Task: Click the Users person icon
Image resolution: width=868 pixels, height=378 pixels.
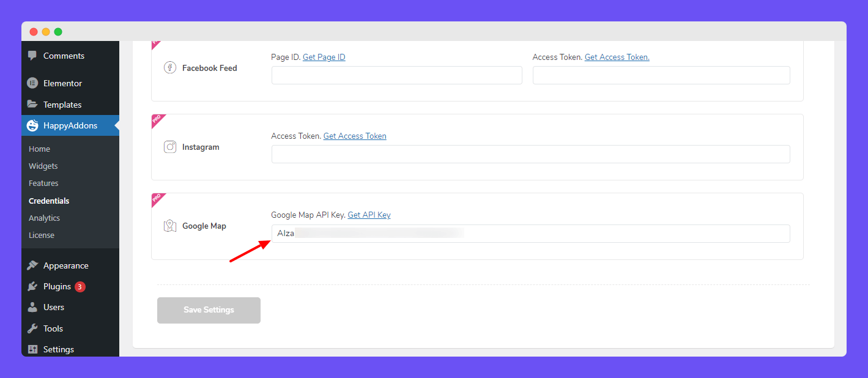Action: pyautogui.click(x=32, y=307)
